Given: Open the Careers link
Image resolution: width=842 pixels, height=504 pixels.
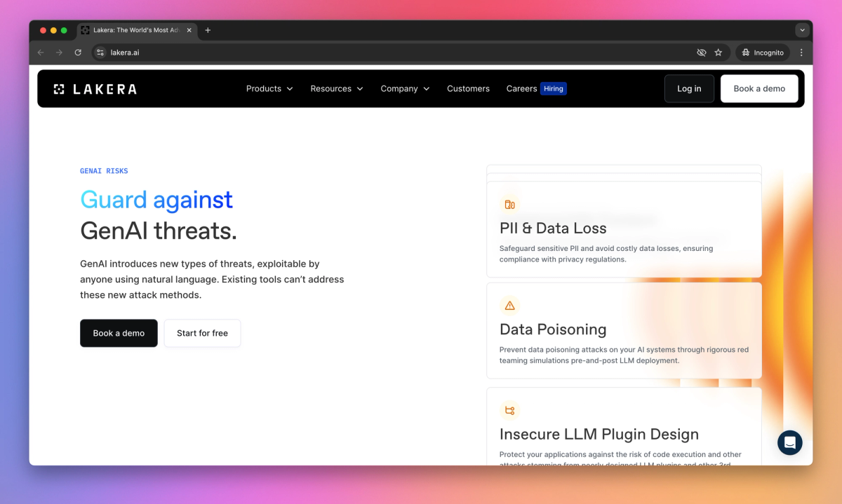Looking at the screenshot, I should (x=521, y=89).
